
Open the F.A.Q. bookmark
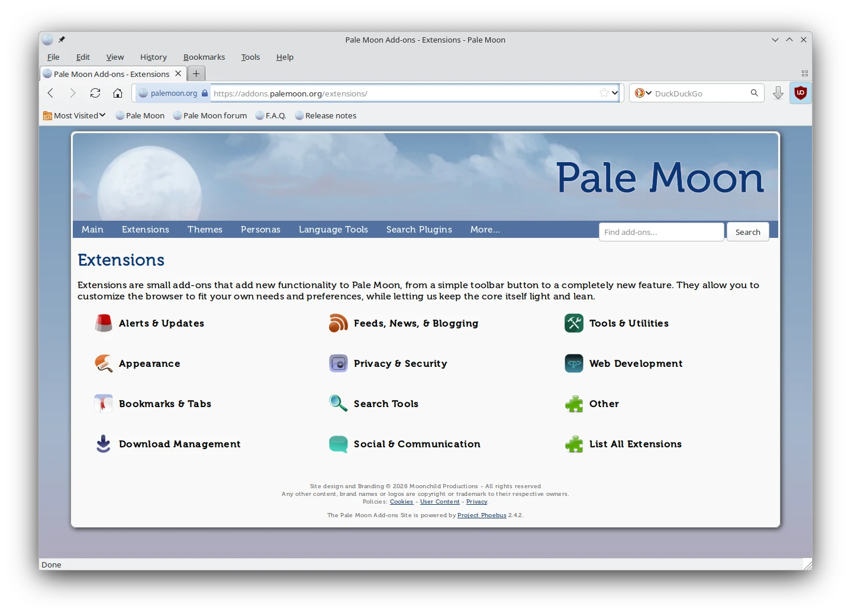pos(271,115)
